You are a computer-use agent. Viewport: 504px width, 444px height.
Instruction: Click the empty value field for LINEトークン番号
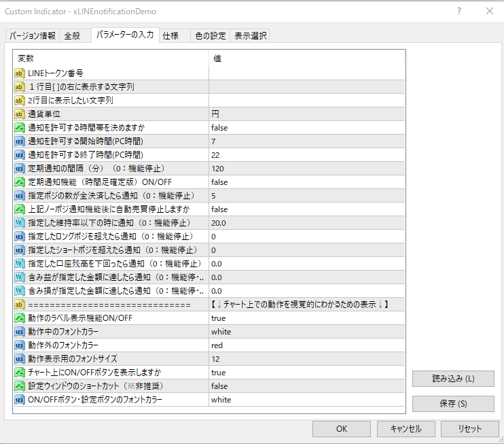307,73
